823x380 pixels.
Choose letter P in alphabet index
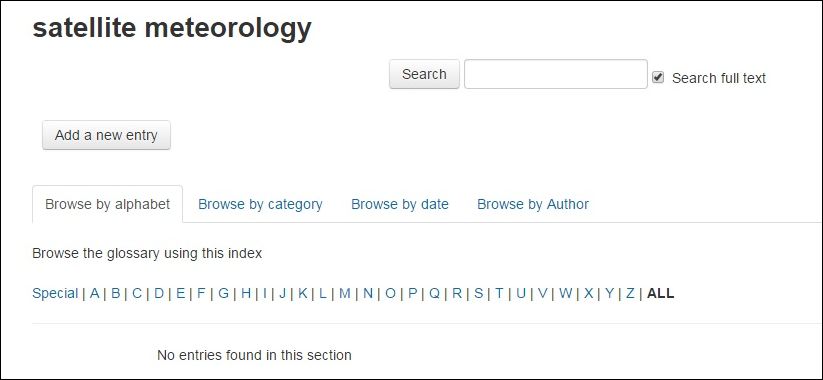click(x=413, y=293)
